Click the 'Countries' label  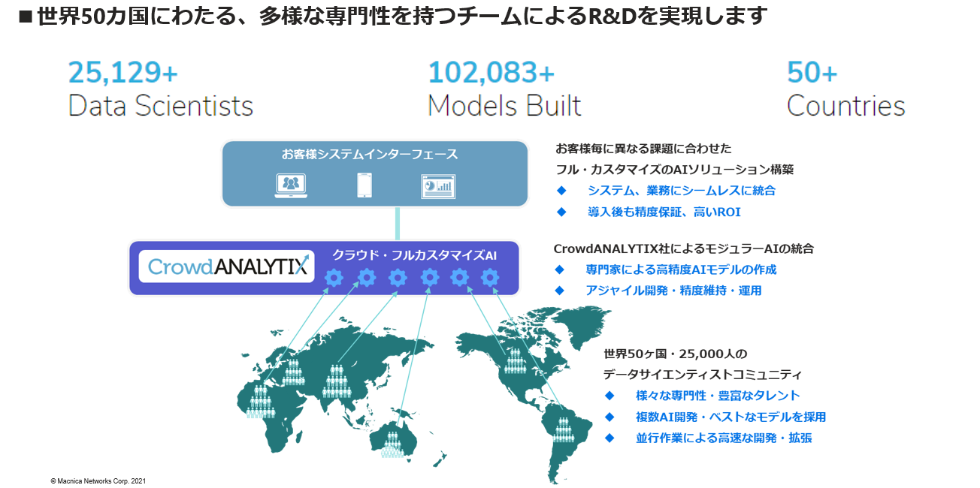click(846, 106)
